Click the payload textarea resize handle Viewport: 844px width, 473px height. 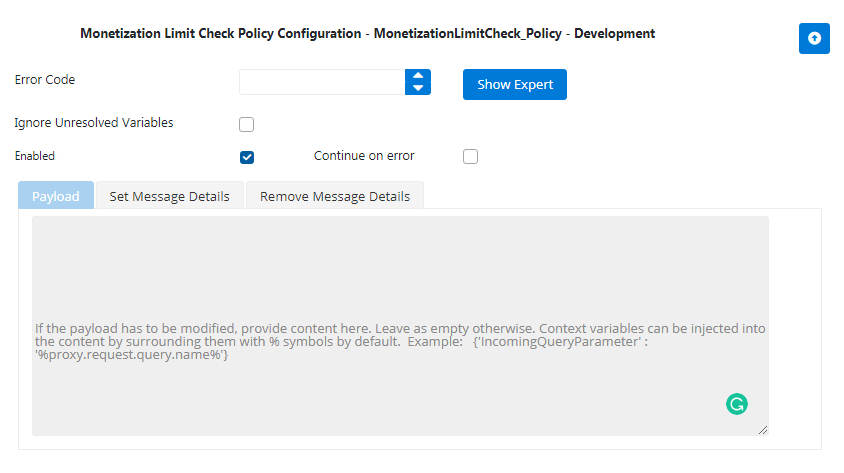pyautogui.click(x=763, y=430)
